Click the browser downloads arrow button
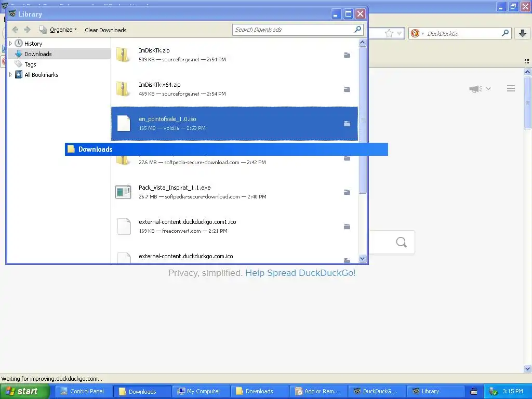Viewport: 532px width, 399px height. coord(523,33)
